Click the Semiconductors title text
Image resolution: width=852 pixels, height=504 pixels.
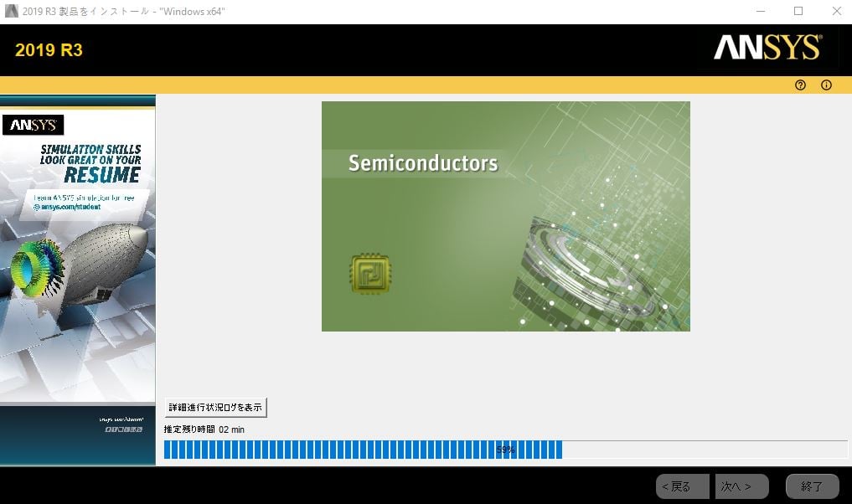pos(423,163)
